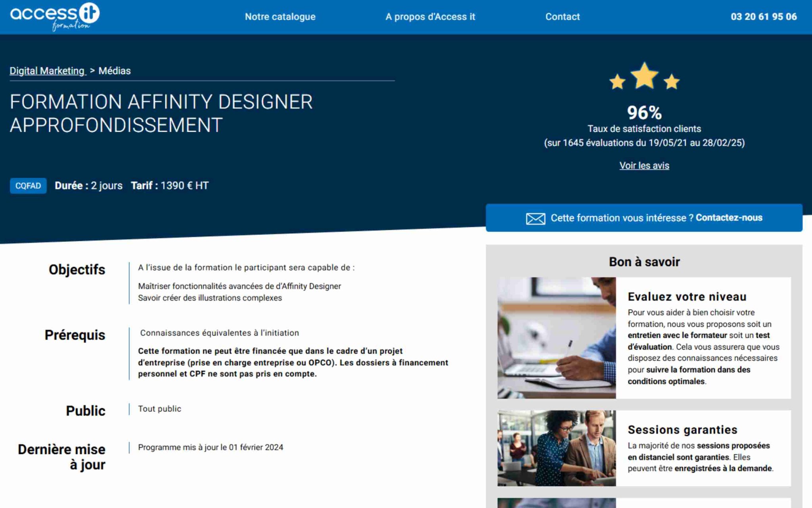Click the Médias breadcrumb text

(x=115, y=71)
